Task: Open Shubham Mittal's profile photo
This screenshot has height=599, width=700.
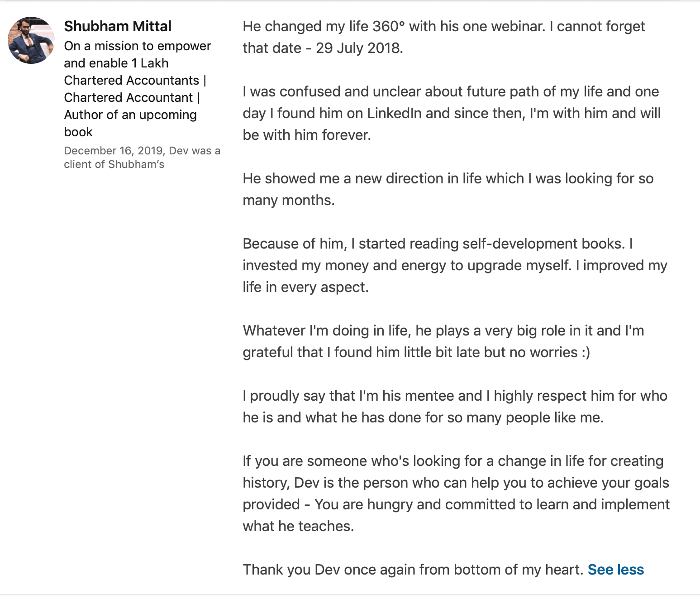Action: click(31, 40)
